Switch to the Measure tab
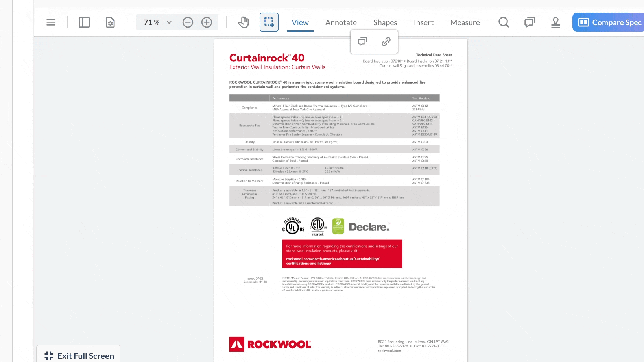644x362 pixels. click(x=465, y=22)
